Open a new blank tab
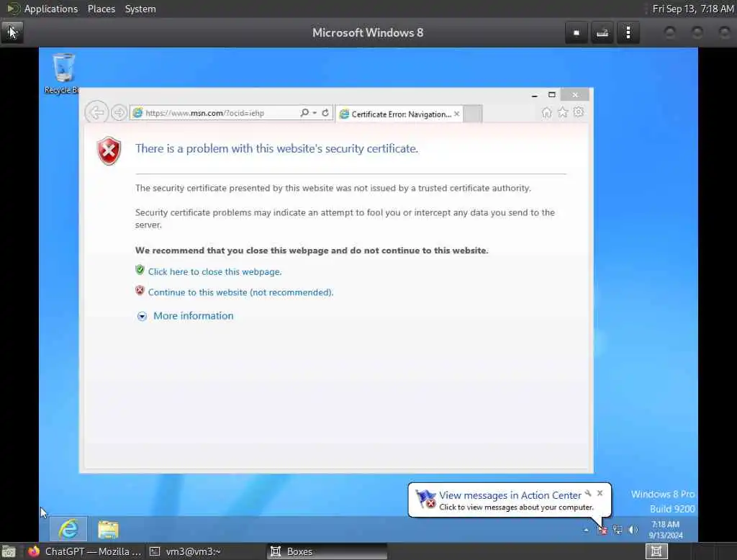 473,114
